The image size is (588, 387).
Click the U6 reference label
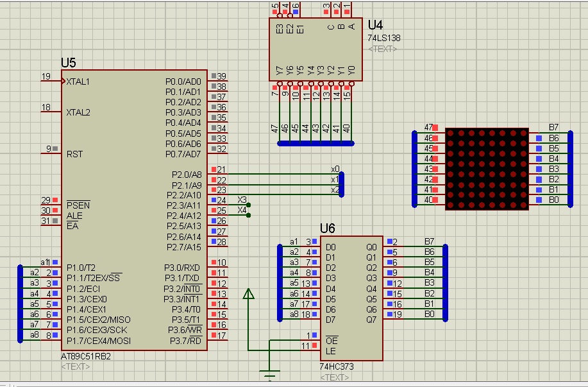328,228
